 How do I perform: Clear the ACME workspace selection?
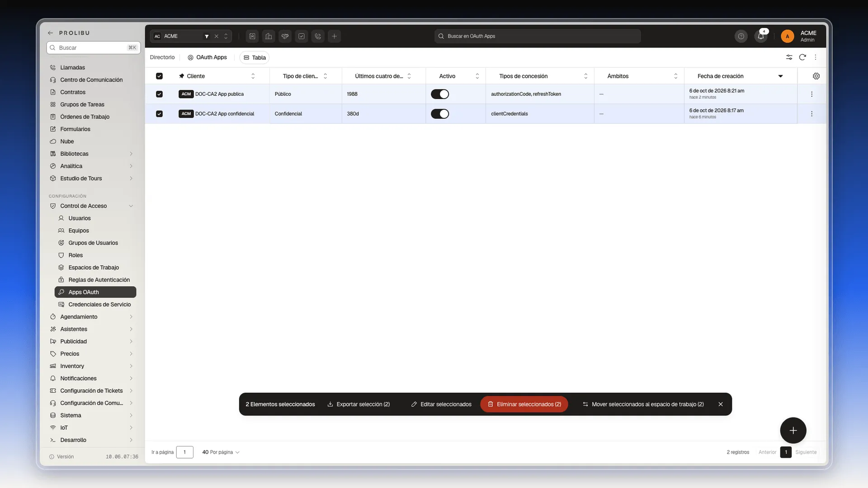pos(216,36)
